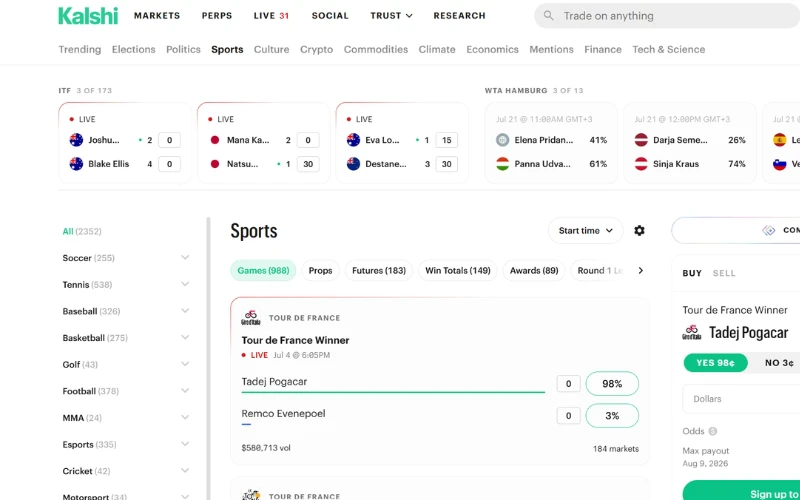Click the search magnifier icon
The image size is (800, 500).
[x=548, y=16]
